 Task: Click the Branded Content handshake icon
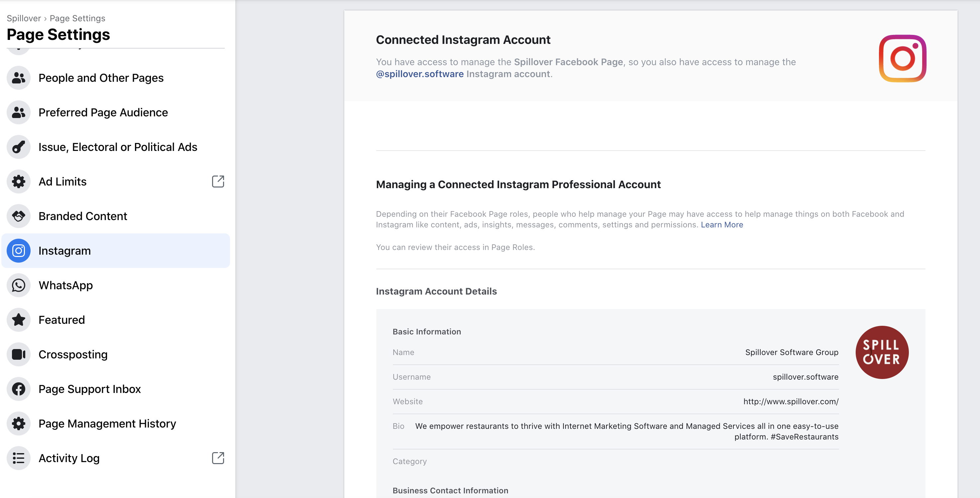click(18, 216)
